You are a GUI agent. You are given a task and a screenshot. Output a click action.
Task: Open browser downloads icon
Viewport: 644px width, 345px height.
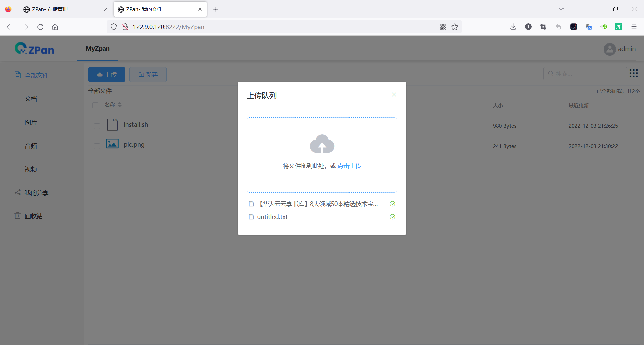coord(513,27)
